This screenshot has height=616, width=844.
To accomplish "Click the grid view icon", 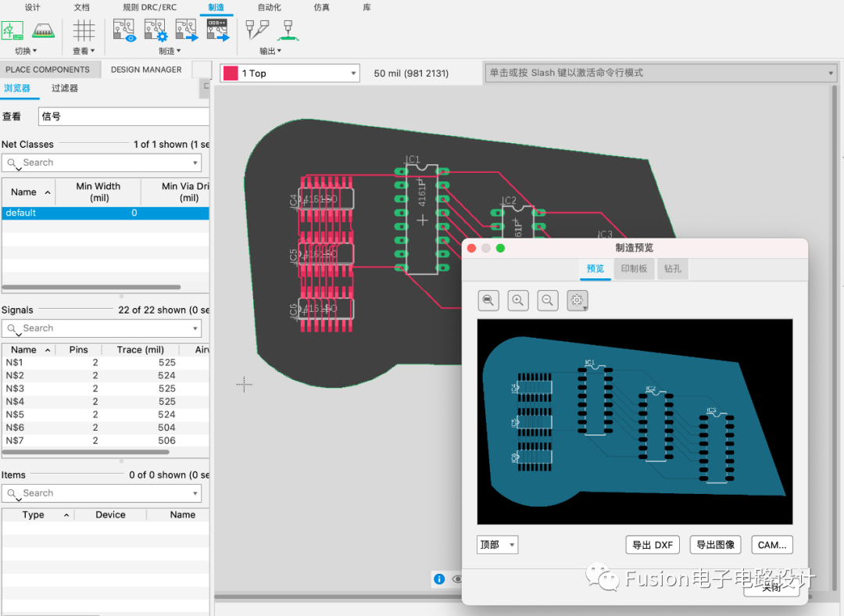I will (x=84, y=30).
